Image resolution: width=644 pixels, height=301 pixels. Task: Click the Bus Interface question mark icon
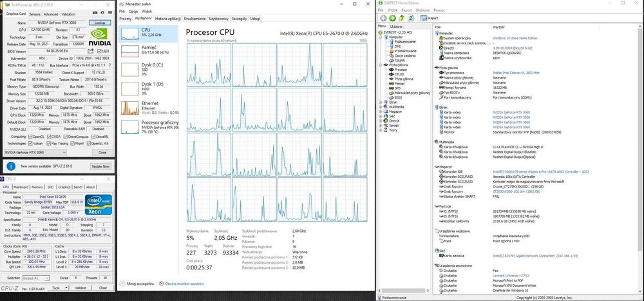pyautogui.click(x=109, y=65)
